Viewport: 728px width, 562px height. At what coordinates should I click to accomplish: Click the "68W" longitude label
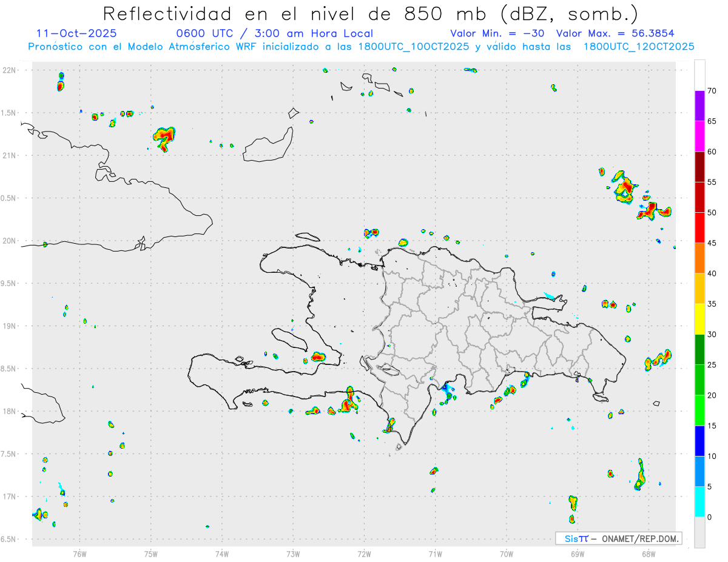click(x=648, y=554)
